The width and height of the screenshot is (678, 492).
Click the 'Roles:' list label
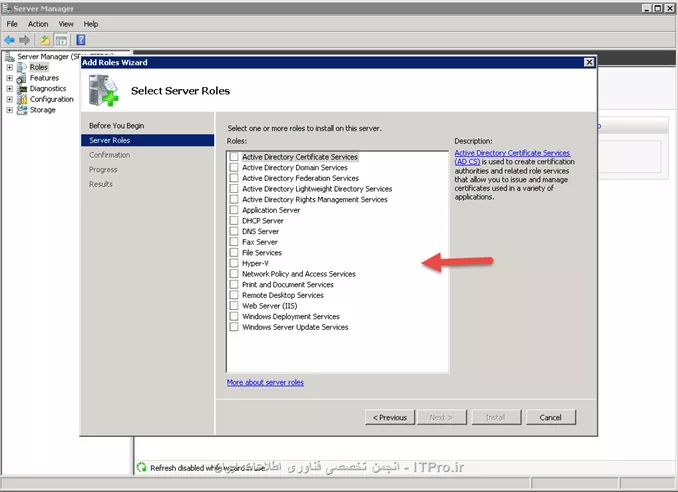237,141
